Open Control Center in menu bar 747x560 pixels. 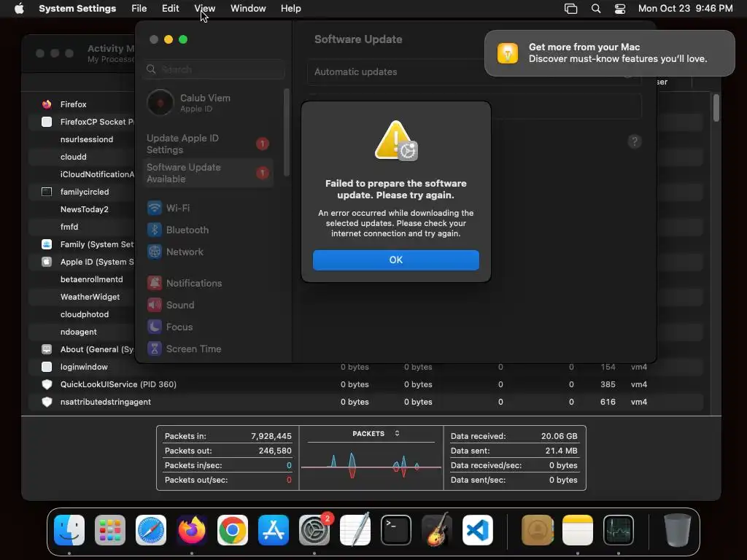[620, 9]
